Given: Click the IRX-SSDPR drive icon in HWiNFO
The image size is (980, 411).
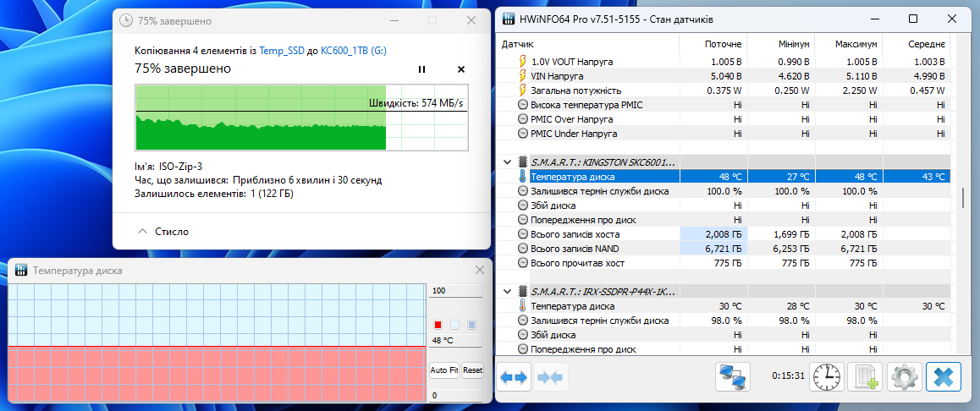Looking at the screenshot, I should coord(523,292).
